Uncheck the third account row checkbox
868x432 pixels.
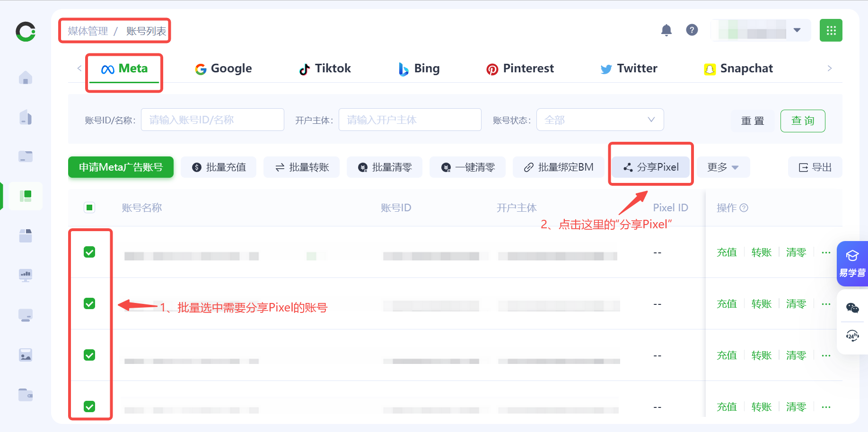click(89, 355)
